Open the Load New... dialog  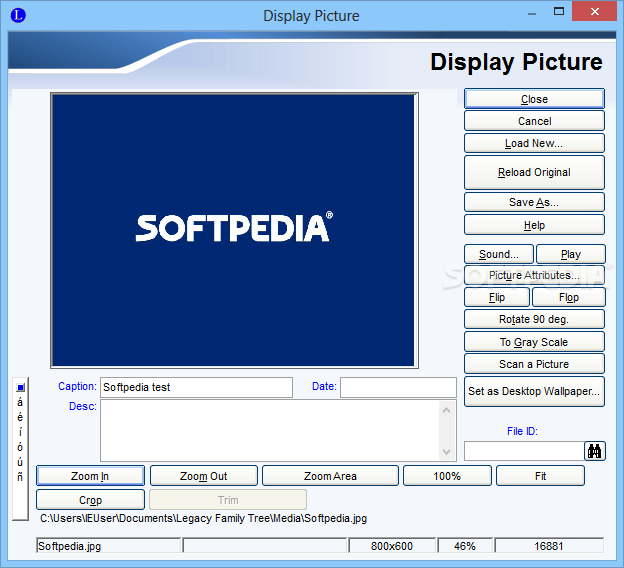coord(534,143)
